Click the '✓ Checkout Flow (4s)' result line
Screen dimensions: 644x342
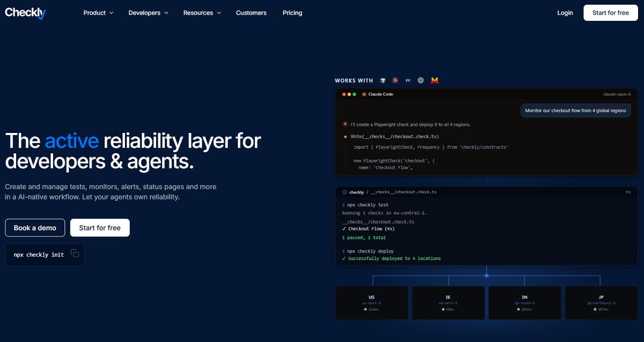(x=369, y=229)
